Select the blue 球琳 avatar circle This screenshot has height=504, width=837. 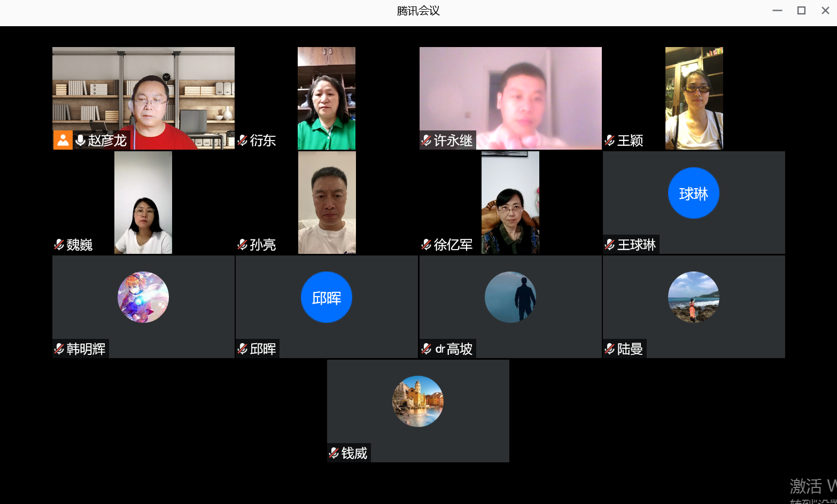click(x=693, y=193)
